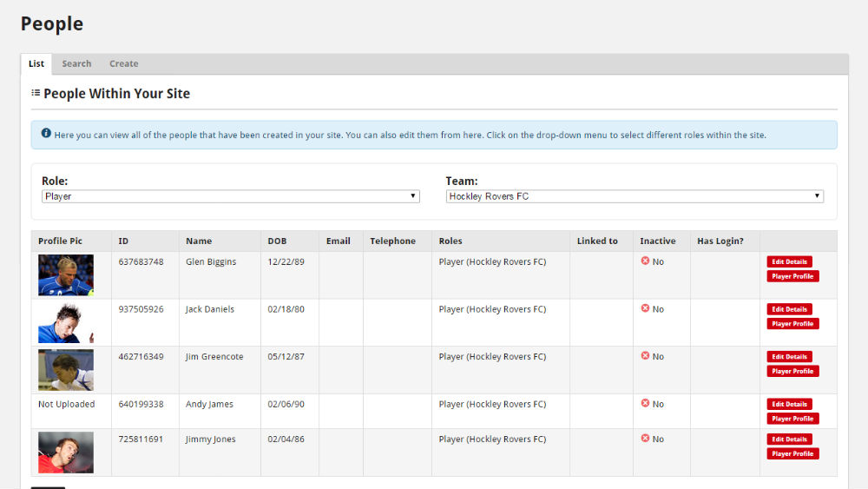Select the List tab
The image size is (868, 489).
tap(36, 63)
